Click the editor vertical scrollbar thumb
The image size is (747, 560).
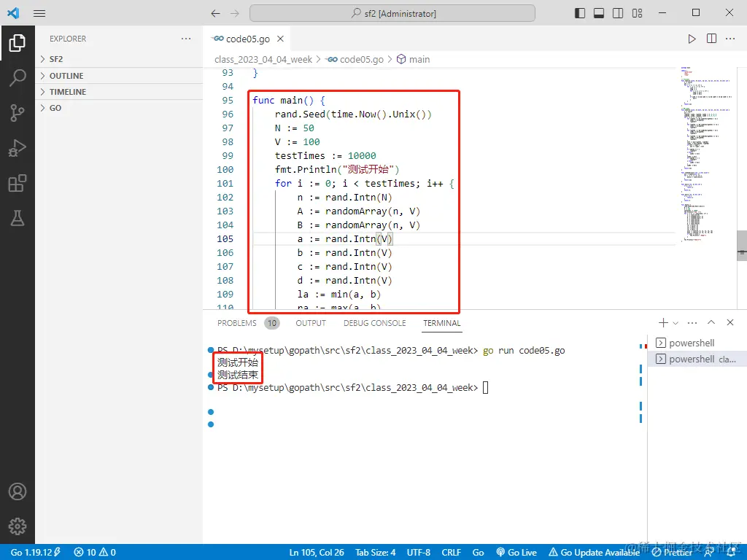pyautogui.click(x=742, y=245)
